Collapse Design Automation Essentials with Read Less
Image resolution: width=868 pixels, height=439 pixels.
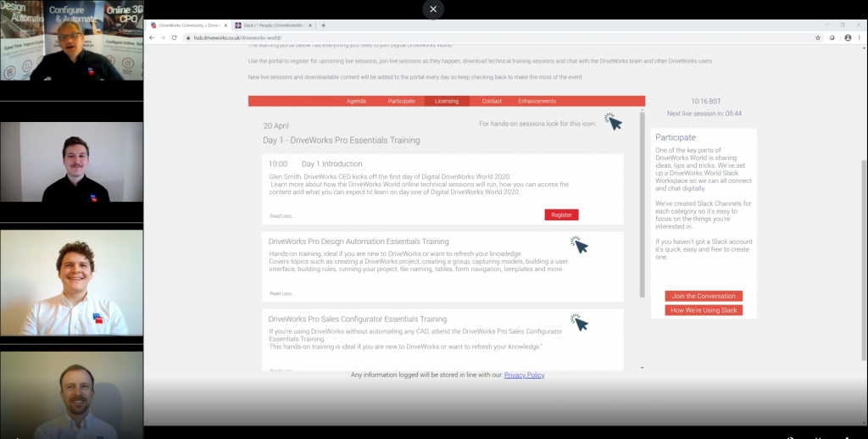(281, 293)
